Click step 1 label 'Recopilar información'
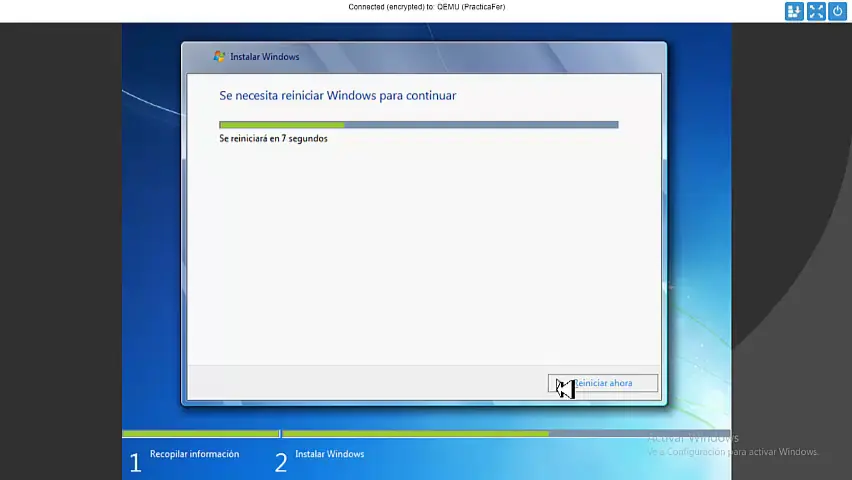Screen dimensions: 852x480 pyautogui.click(x=195, y=454)
